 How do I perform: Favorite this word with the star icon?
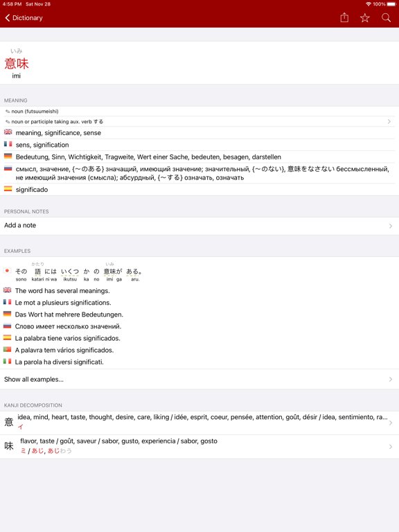365,17
